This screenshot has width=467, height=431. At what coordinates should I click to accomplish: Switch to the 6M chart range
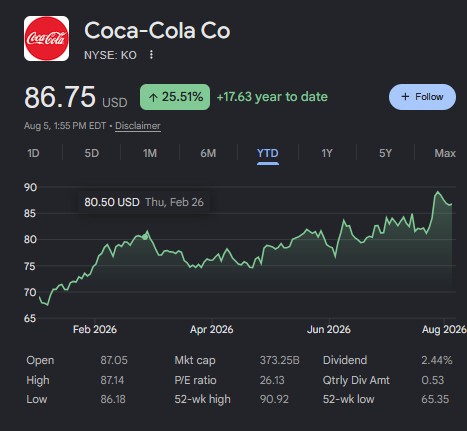[208, 153]
